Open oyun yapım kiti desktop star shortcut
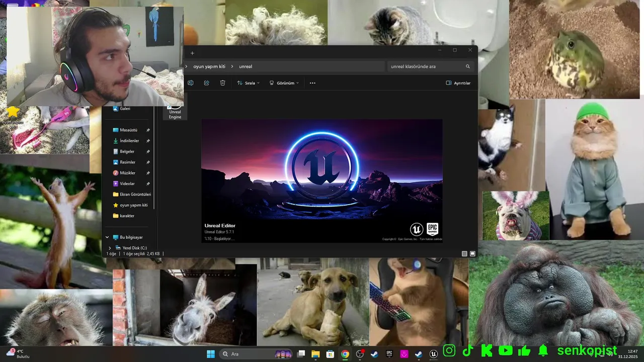The width and height of the screenshot is (644, 362). (x=13, y=117)
